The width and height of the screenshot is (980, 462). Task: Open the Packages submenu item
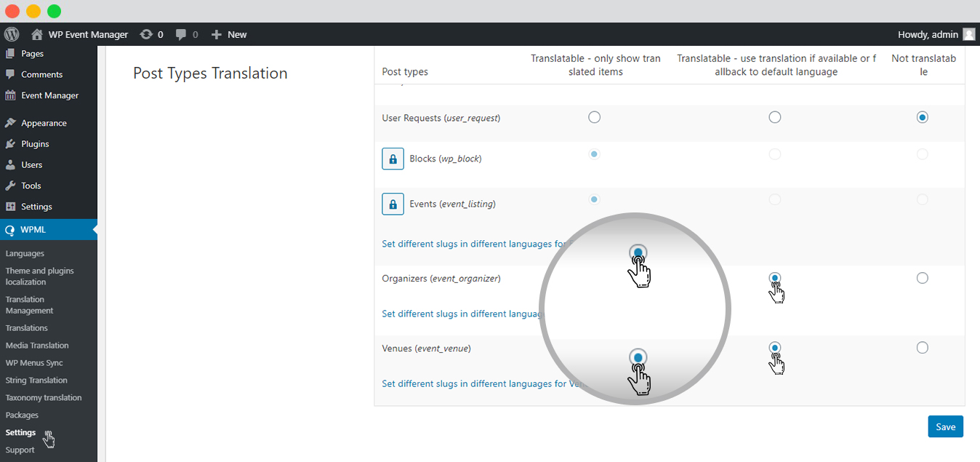[22, 415]
